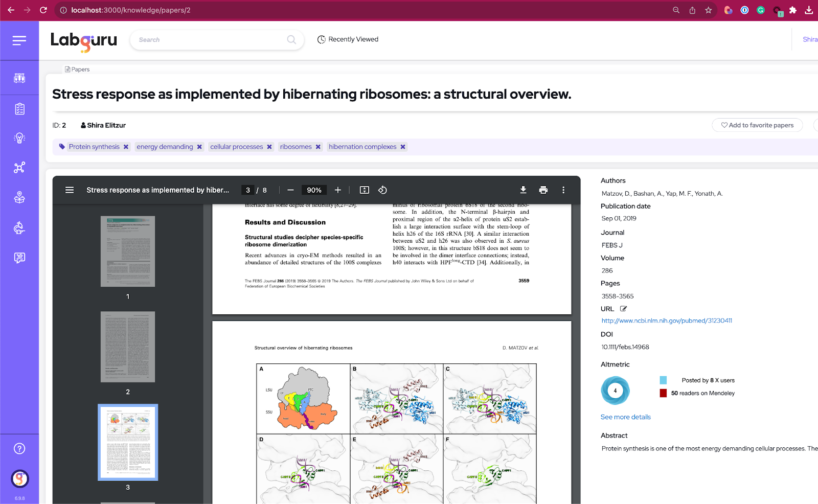Open the Storage box icon in sidebar
818x504 pixels.
[19, 198]
